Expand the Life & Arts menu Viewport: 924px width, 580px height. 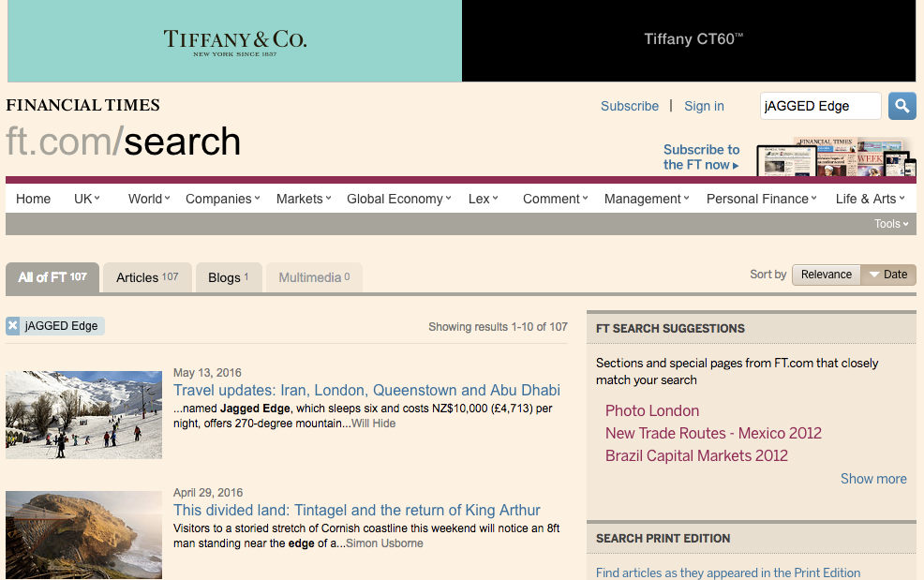[x=870, y=200]
